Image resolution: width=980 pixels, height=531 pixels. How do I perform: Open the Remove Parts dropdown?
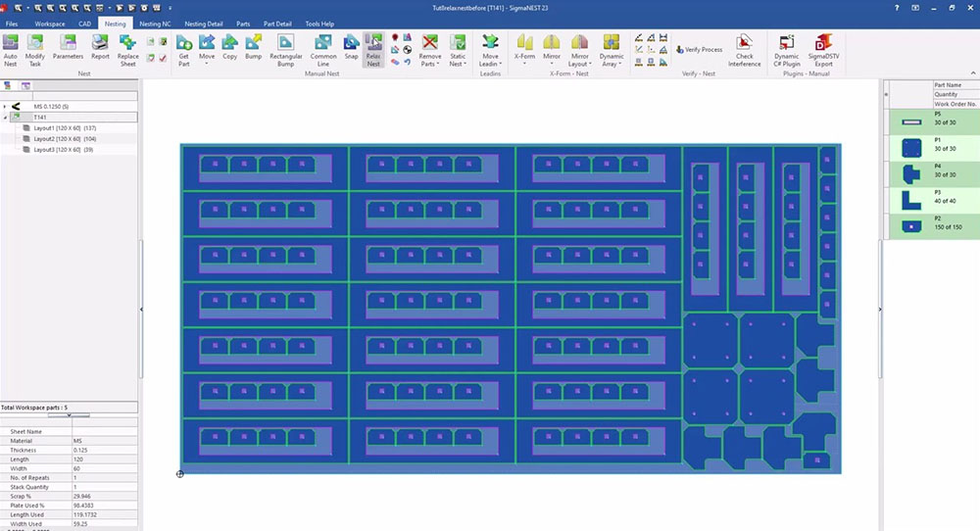point(430,61)
